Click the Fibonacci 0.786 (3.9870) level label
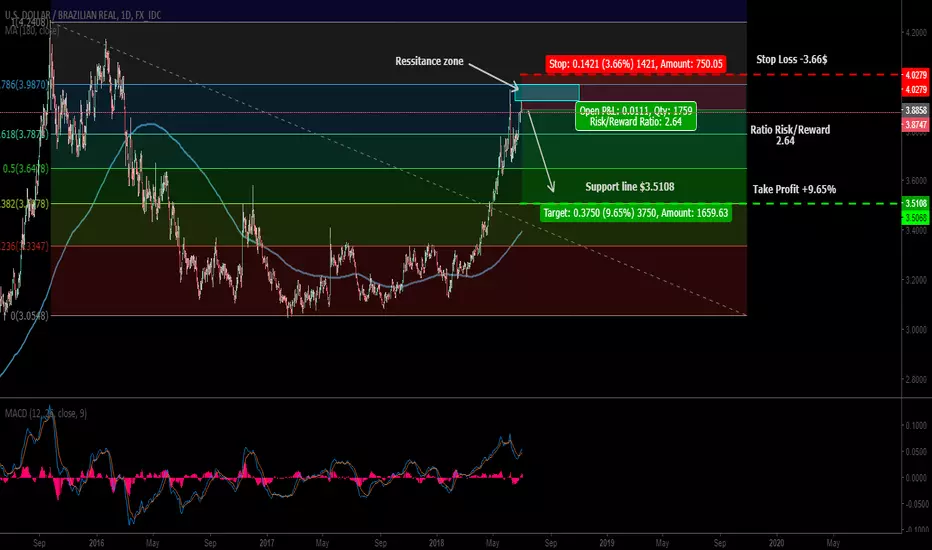932x550 pixels. [24, 85]
